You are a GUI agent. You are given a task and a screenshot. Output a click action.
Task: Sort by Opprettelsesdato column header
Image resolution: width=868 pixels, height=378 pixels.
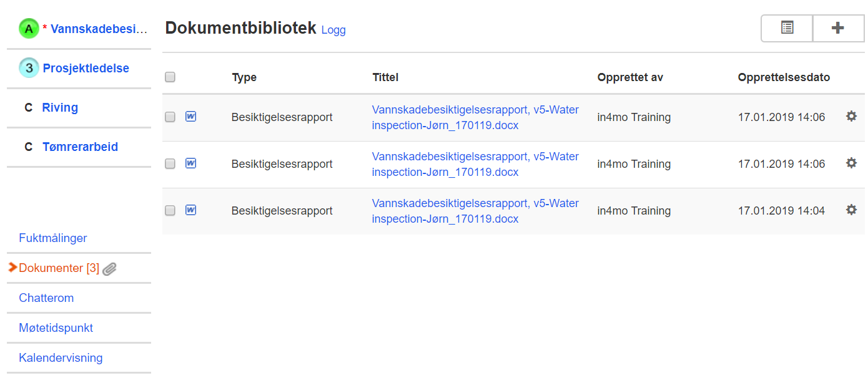point(784,77)
